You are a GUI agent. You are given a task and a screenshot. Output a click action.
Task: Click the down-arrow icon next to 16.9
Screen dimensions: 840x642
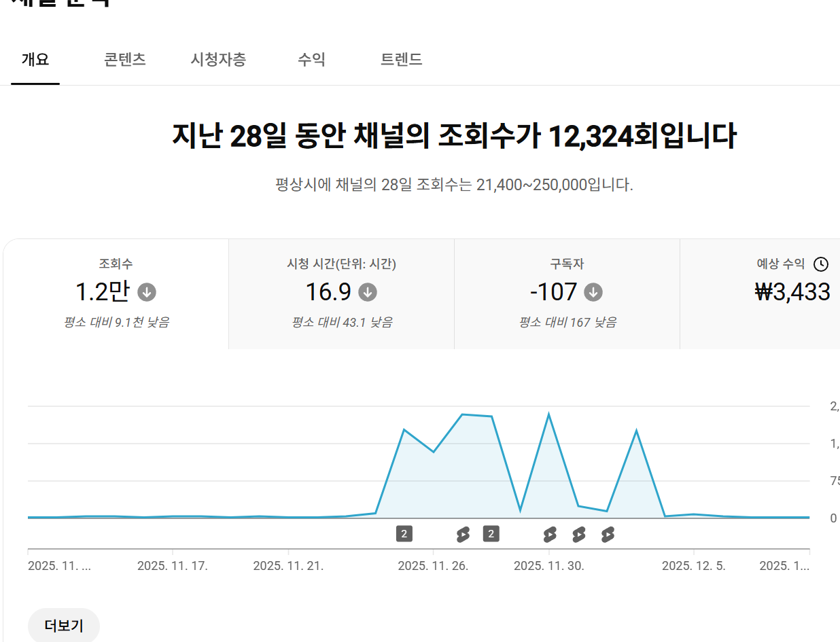point(368,292)
